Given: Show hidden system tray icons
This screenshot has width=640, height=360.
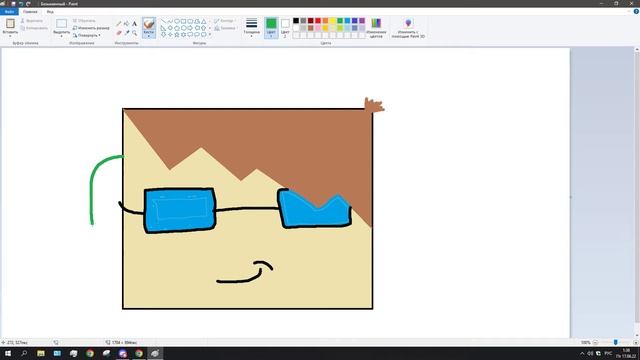Looking at the screenshot, I should pyautogui.click(x=582, y=353).
